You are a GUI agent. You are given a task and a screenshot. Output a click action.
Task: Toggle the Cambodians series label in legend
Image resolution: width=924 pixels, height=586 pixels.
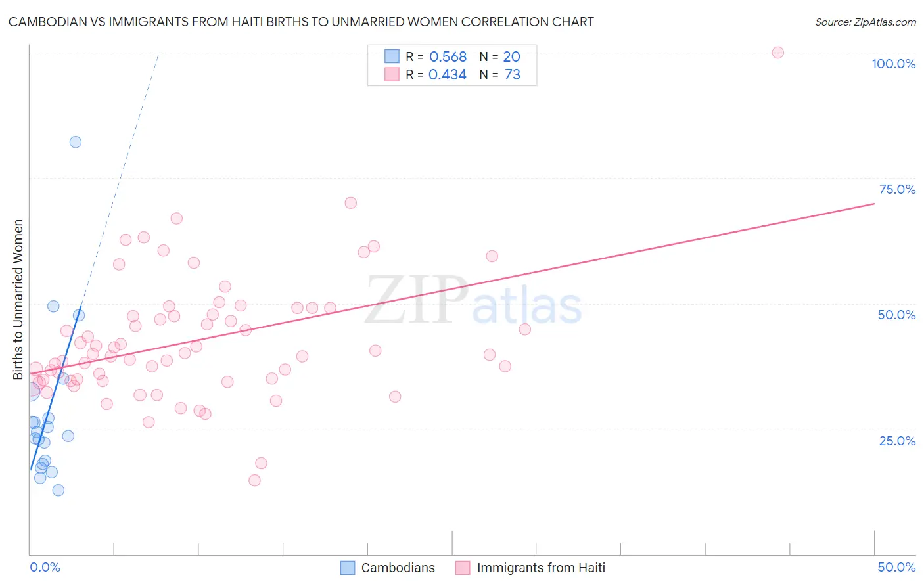398,568
